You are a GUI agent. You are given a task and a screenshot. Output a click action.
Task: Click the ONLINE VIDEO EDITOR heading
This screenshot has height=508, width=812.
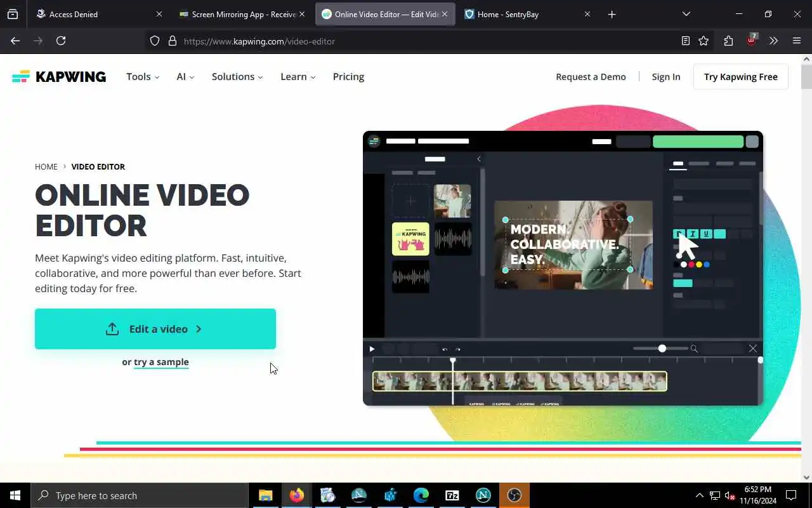[x=142, y=210]
